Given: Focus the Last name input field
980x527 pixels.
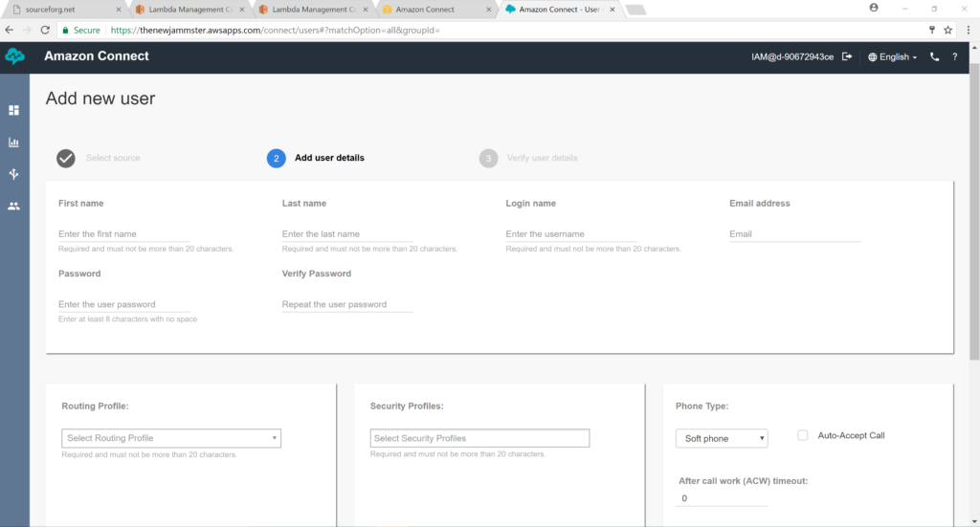Looking at the screenshot, I should (x=347, y=234).
